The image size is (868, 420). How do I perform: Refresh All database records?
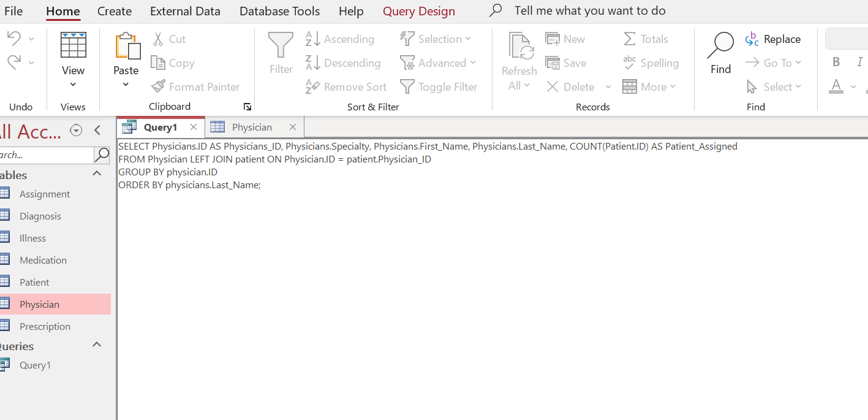click(519, 58)
